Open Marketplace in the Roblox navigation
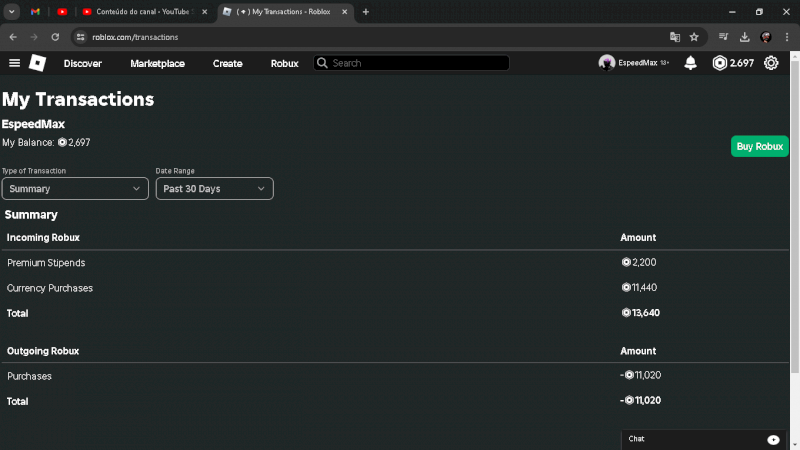The height and width of the screenshot is (450, 800). (158, 64)
